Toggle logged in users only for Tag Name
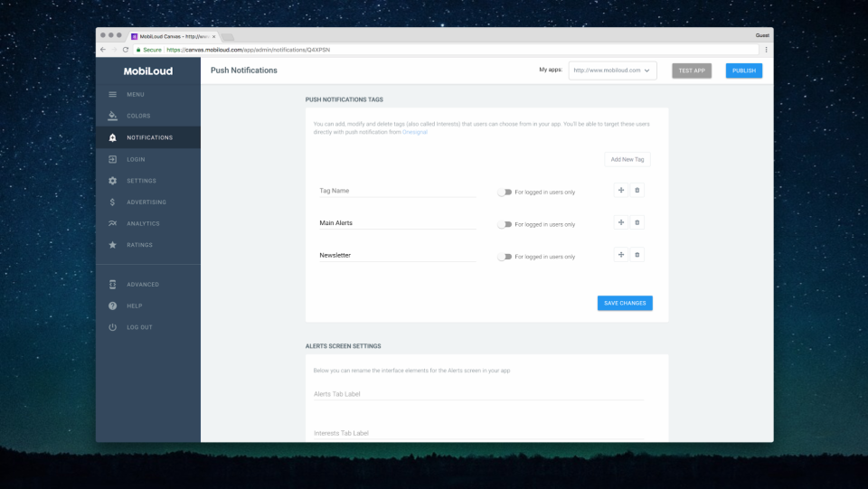Viewport: 868px width, 489px height. [x=505, y=192]
